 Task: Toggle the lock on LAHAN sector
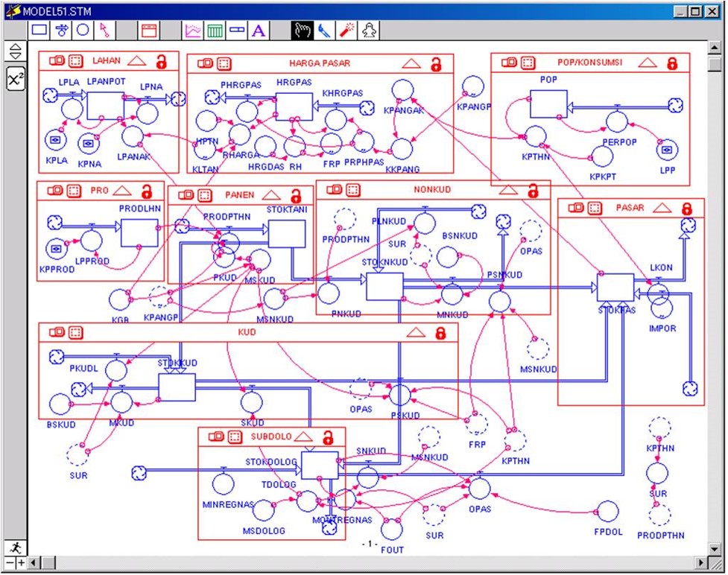coord(161,62)
